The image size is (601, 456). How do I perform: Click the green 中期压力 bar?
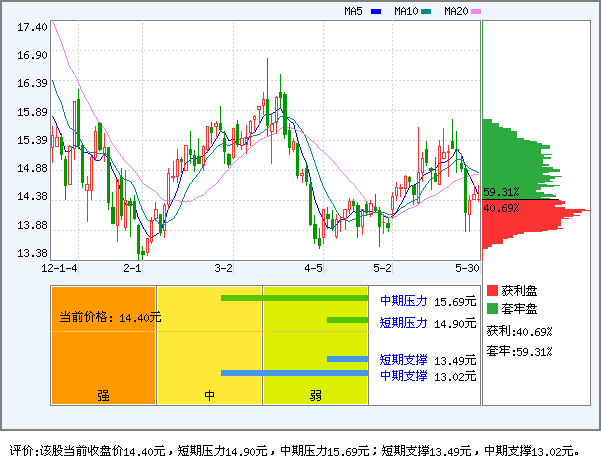click(294, 298)
